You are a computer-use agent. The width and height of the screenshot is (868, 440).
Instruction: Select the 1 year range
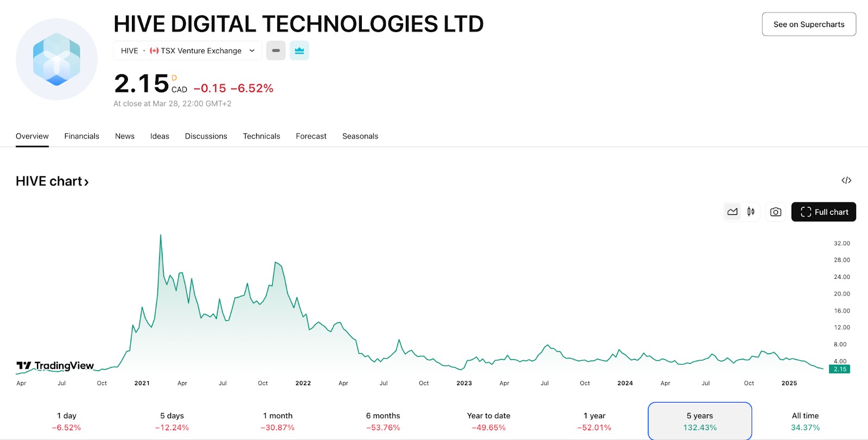pyautogui.click(x=594, y=422)
